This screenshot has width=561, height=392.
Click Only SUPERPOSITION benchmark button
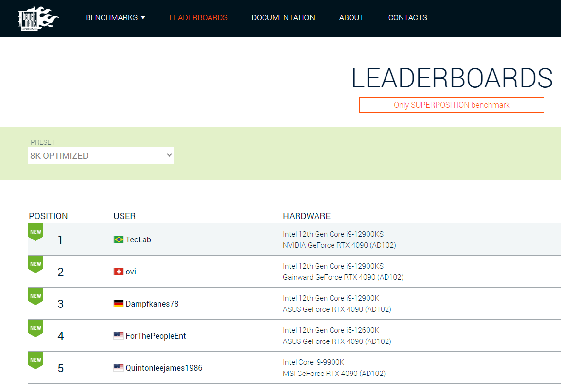pos(452,105)
